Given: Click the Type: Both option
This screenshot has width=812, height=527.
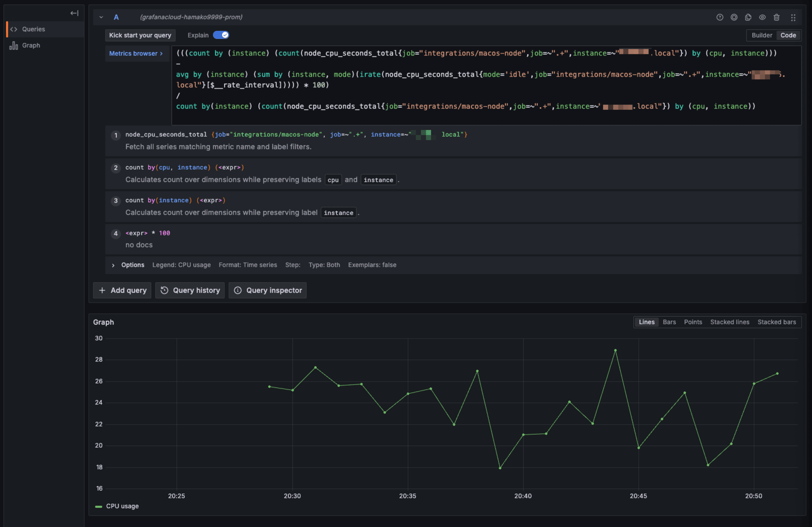Looking at the screenshot, I should [324, 265].
